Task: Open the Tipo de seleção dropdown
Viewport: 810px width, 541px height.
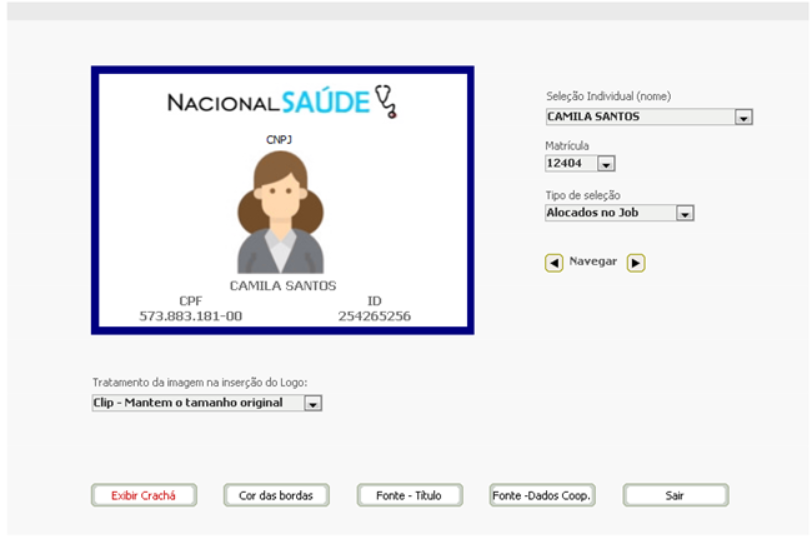Action: click(x=684, y=213)
